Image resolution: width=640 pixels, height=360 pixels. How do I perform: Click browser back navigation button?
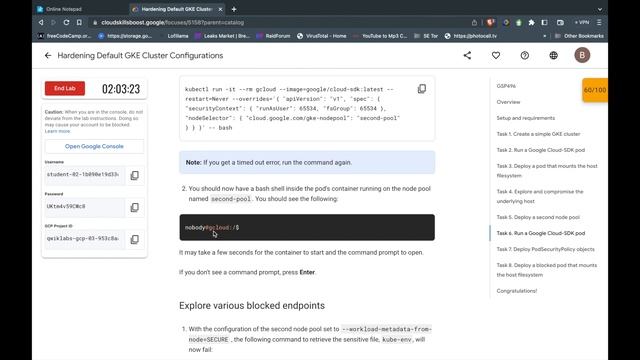(x=41, y=22)
